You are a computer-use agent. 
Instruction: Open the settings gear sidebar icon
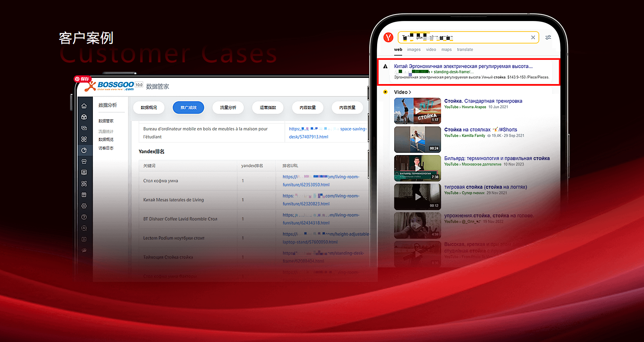84,206
